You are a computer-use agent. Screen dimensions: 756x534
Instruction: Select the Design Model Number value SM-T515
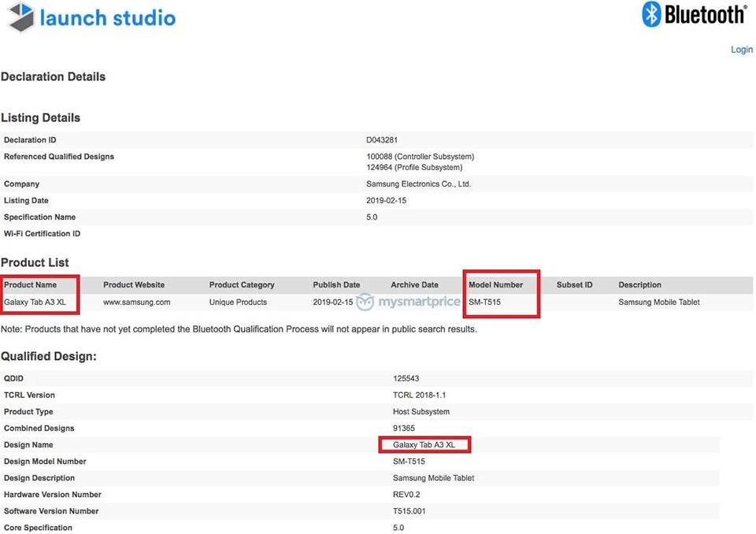tap(409, 462)
